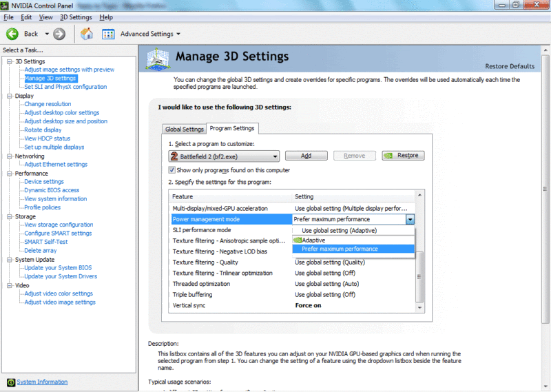Select the Triple buffering feature row

click(293, 295)
